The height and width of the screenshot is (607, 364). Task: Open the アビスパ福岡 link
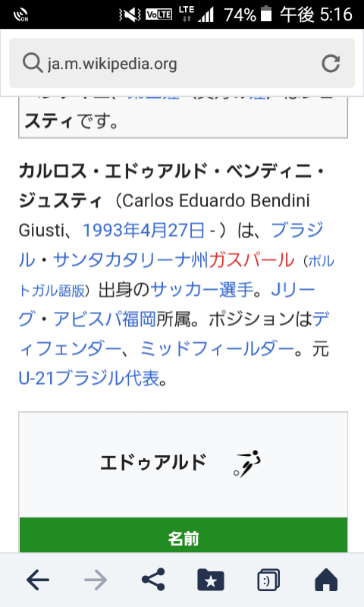point(105,319)
